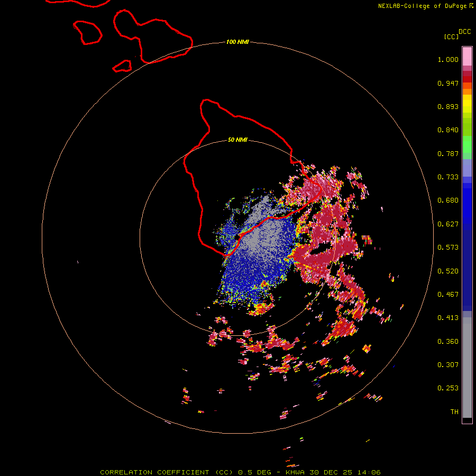Viewport: 476px width, 476px height.
Task: Click the light green swatch above 0.787
Action: click(467, 144)
